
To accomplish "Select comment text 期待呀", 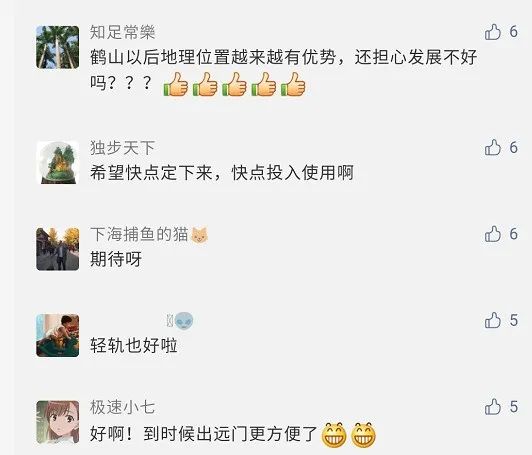I will coord(116,259).
